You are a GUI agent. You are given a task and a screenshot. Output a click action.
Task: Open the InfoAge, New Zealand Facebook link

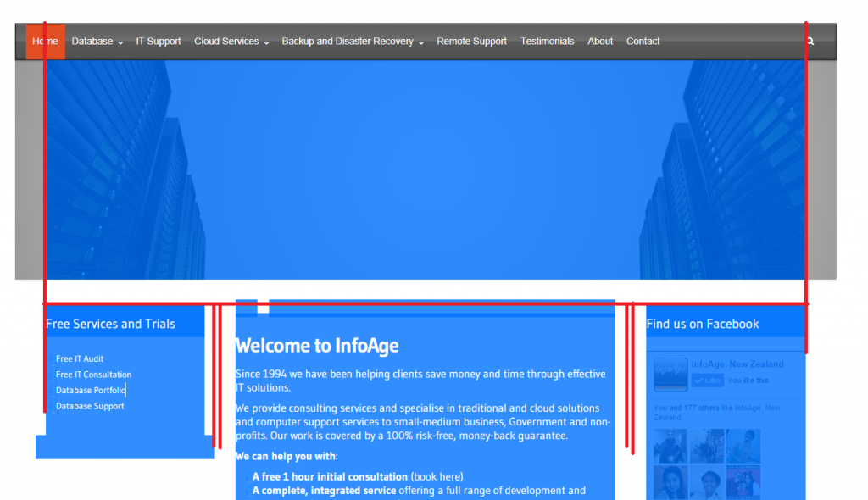pyautogui.click(x=737, y=364)
